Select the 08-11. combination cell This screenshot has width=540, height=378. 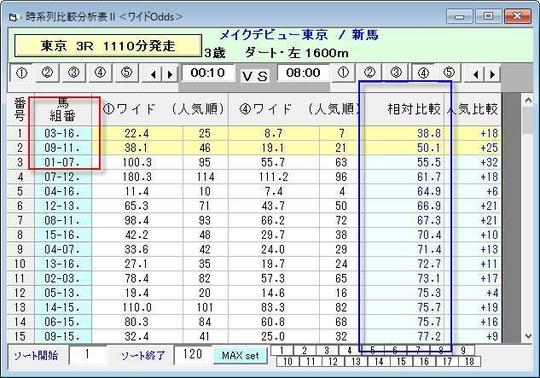point(63,220)
